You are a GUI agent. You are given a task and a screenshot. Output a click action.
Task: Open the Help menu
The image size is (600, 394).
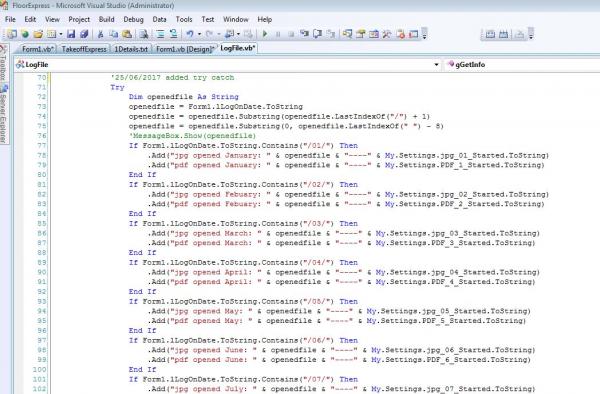pos(265,20)
